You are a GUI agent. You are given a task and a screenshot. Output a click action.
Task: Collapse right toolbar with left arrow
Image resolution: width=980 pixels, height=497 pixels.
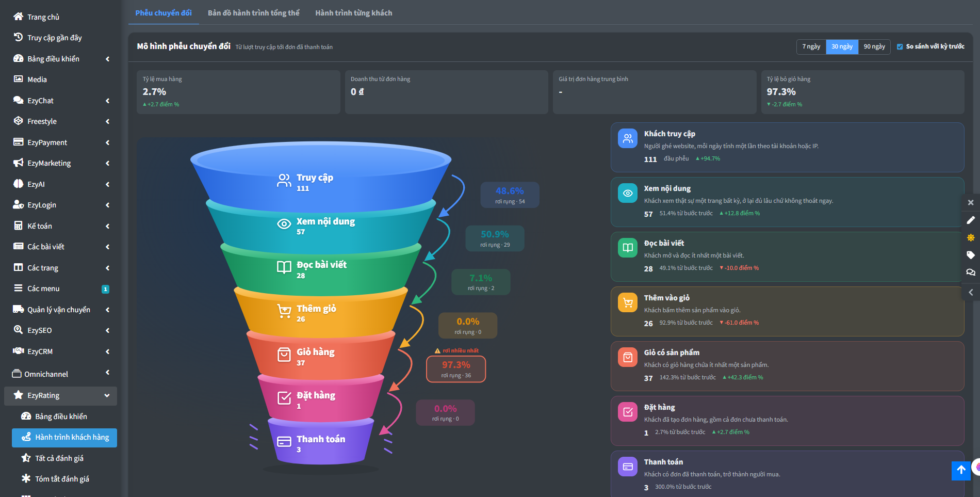(971, 292)
